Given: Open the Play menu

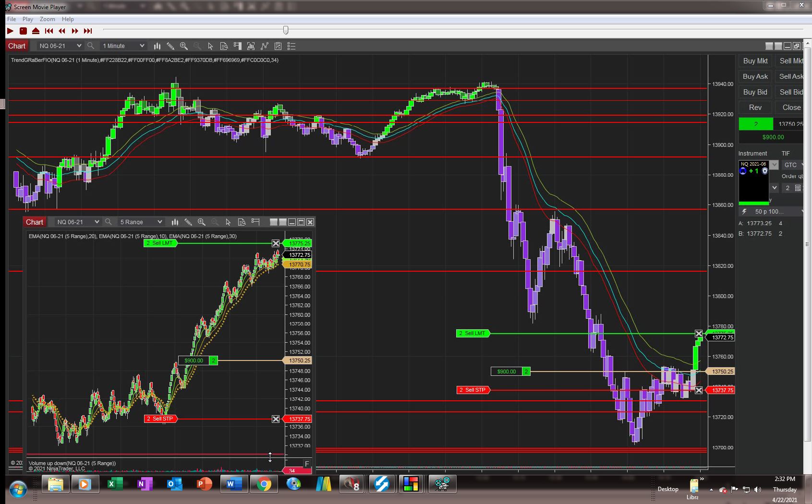Looking at the screenshot, I should pyautogui.click(x=28, y=19).
